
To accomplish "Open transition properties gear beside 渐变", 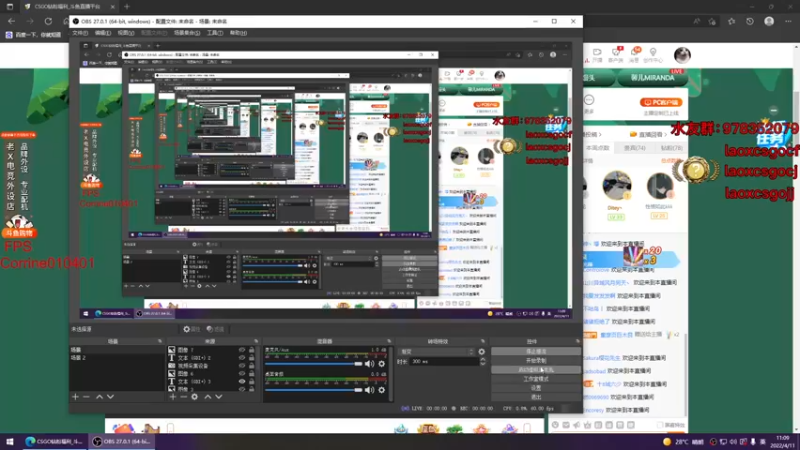I will coord(481,352).
